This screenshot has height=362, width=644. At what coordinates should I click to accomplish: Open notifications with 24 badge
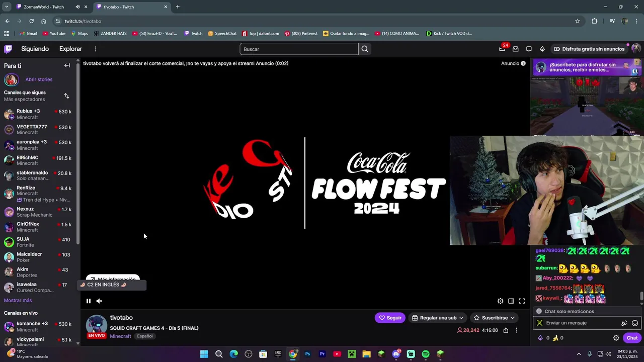coord(502,49)
